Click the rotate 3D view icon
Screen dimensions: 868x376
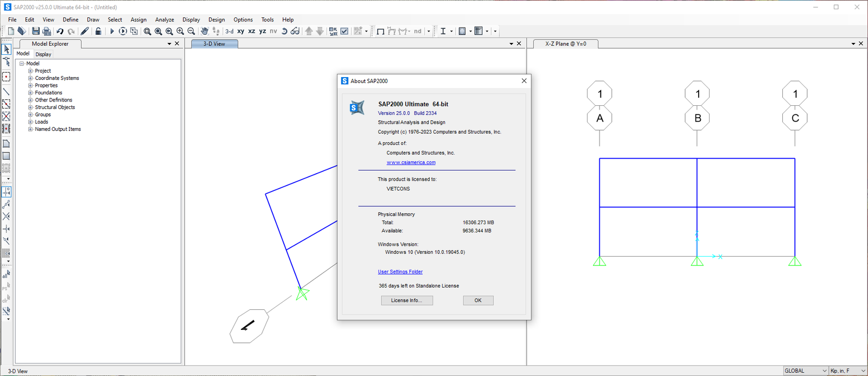coord(284,31)
